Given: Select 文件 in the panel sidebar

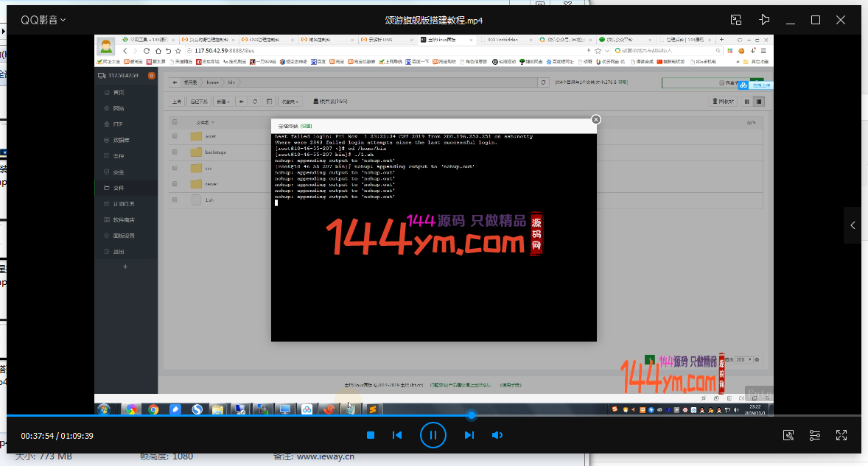Looking at the screenshot, I should [118, 188].
